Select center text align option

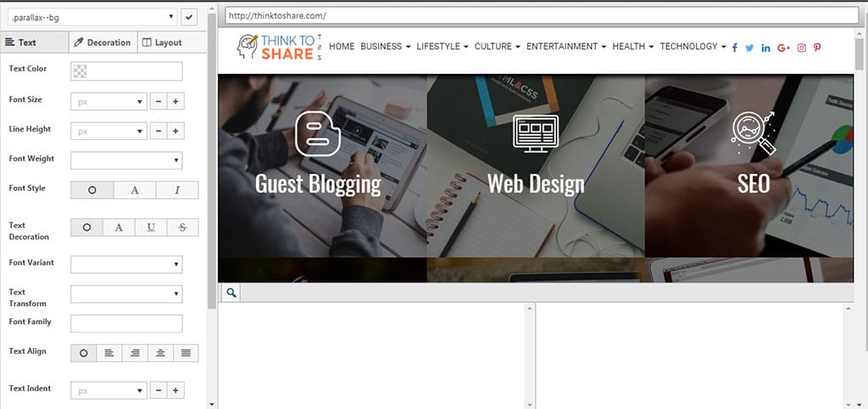pos(160,353)
